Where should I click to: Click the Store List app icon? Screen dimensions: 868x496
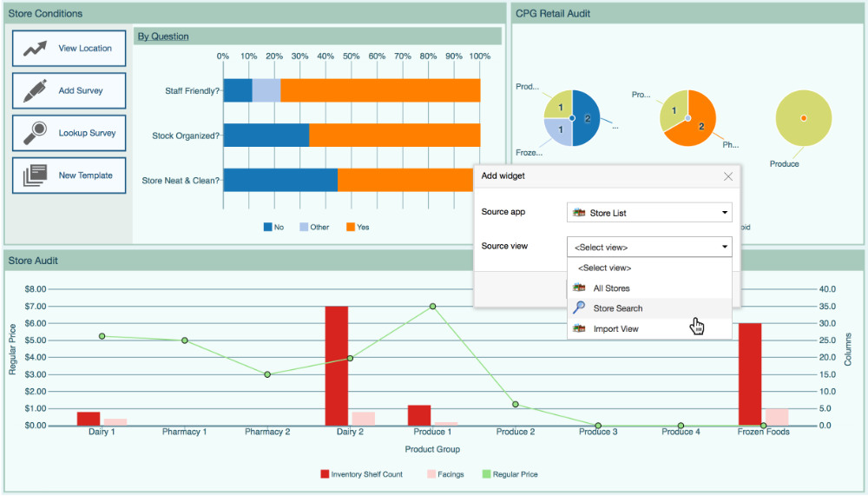click(579, 213)
